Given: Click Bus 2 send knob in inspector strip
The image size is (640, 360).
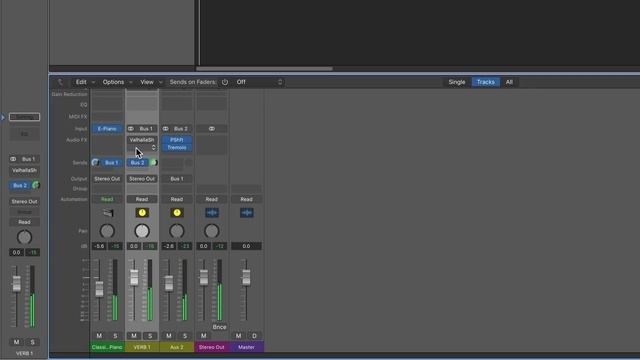Looking at the screenshot, I should point(36,185).
